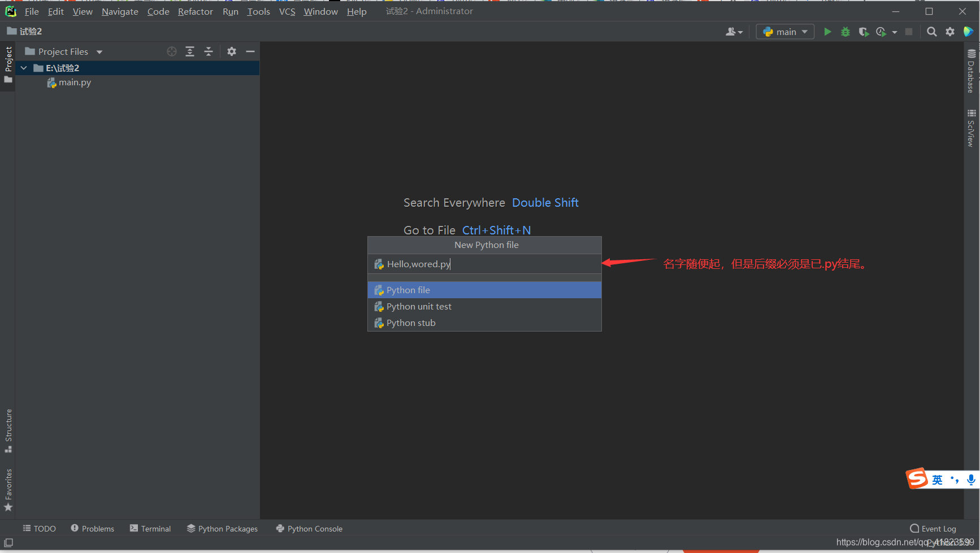The width and height of the screenshot is (980, 553).
Task: Open the user account icon menu
Action: (x=734, y=32)
